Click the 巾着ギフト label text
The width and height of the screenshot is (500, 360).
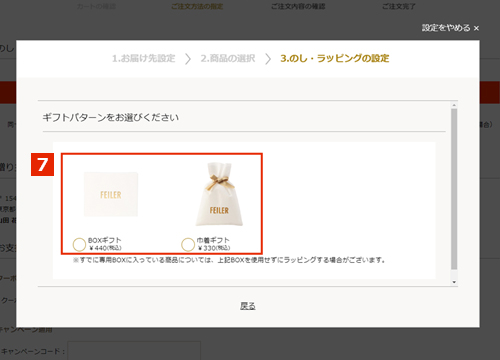[213, 240]
